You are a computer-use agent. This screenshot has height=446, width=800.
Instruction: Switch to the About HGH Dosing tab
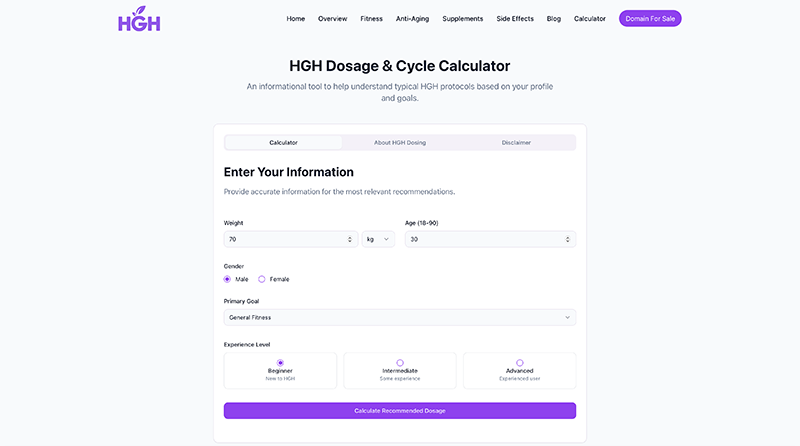(x=400, y=143)
